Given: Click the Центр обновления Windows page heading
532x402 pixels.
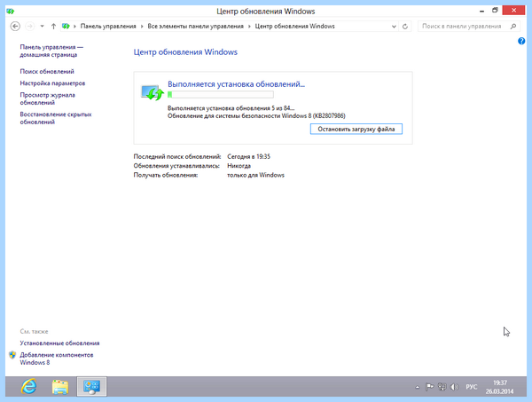Looking at the screenshot, I should [185, 52].
